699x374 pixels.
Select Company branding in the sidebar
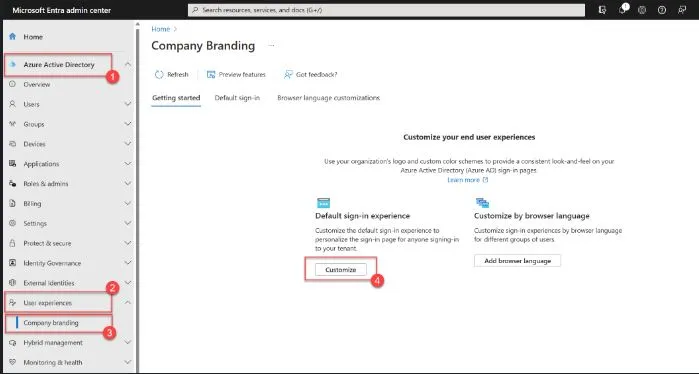click(51, 323)
